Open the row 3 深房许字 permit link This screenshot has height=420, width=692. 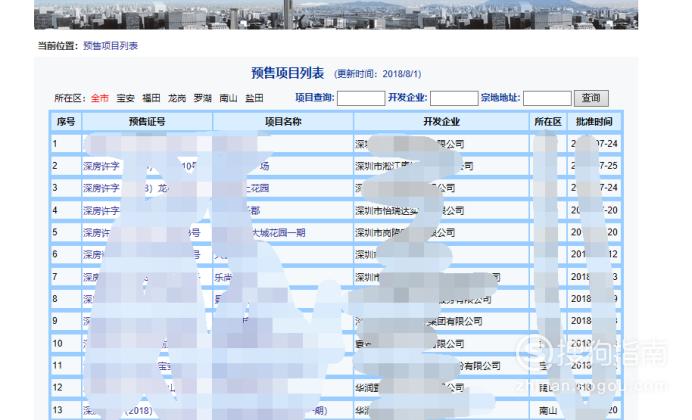point(102,188)
